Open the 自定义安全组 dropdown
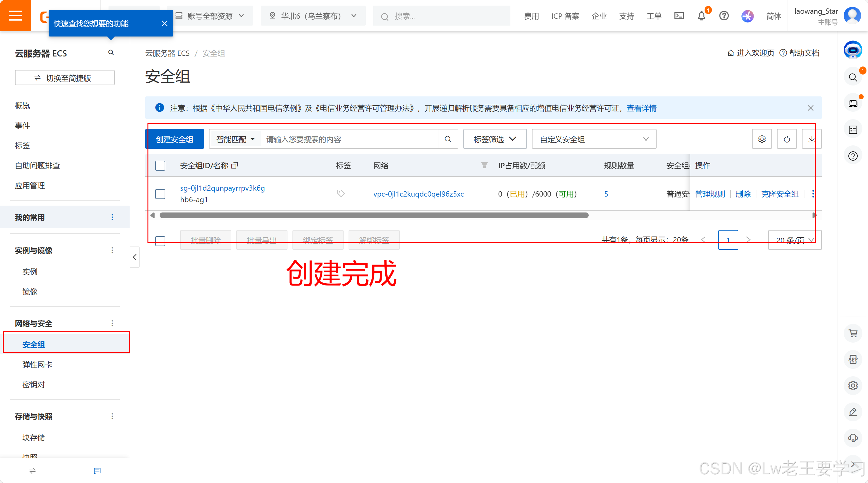The image size is (868, 483). pyautogui.click(x=594, y=139)
